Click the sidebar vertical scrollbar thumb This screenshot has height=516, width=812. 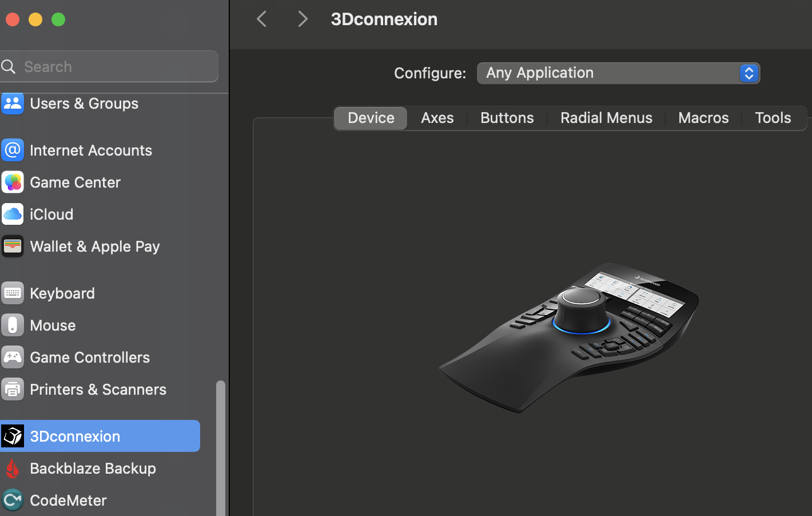[220, 448]
